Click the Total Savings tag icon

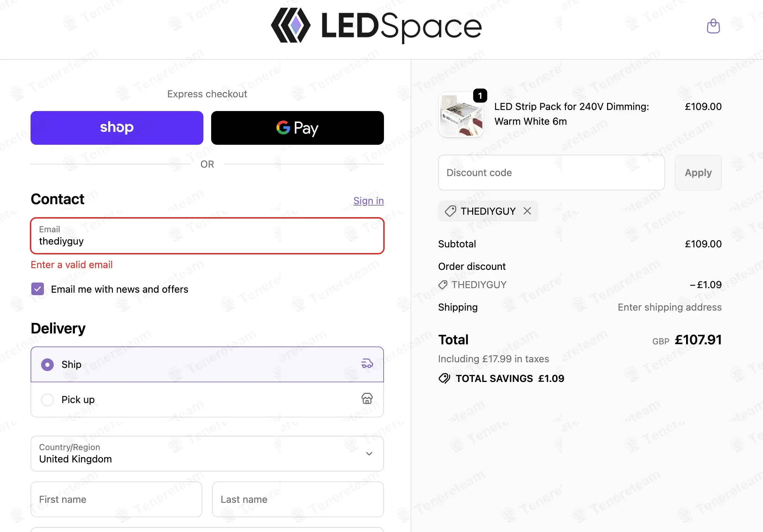(x=444, y=378)
